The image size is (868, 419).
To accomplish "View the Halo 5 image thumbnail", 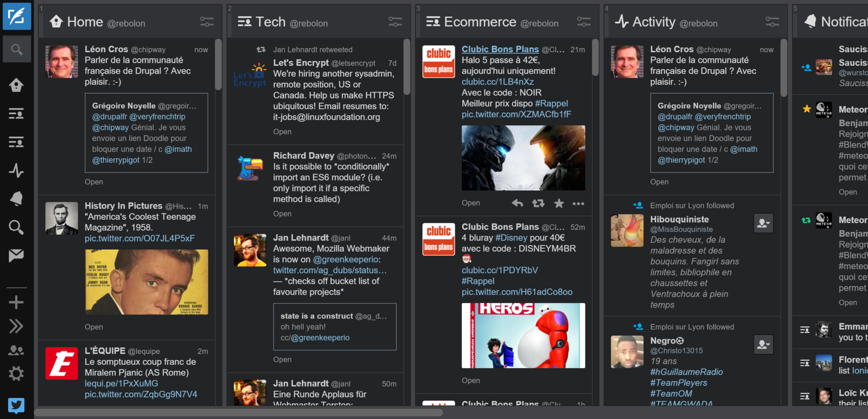I will point(524,158).
